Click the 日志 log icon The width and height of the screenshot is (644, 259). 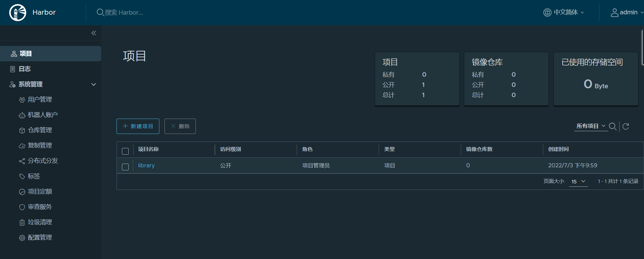(x=13, y=69)
